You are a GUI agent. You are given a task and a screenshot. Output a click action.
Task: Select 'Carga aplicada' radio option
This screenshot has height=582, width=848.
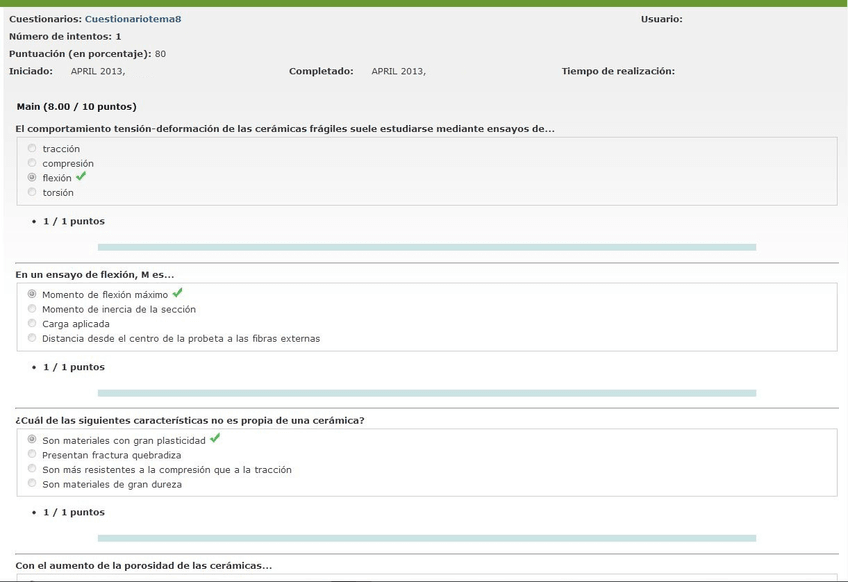pos(32,324)
